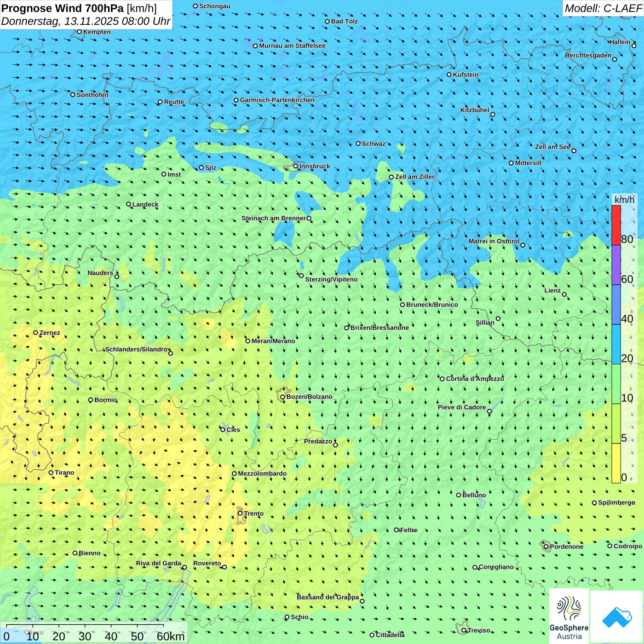Click the Tirano location marker
644x644 pixels.
[x=51, y=473]
